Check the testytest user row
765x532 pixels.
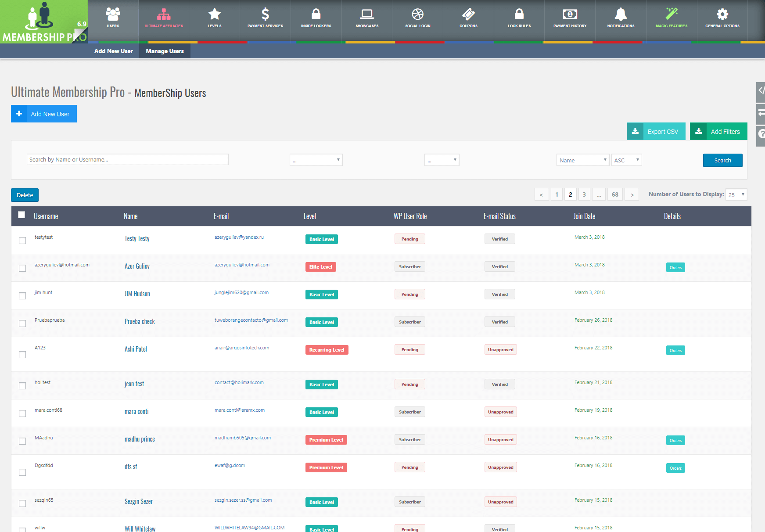pos(22,241)
